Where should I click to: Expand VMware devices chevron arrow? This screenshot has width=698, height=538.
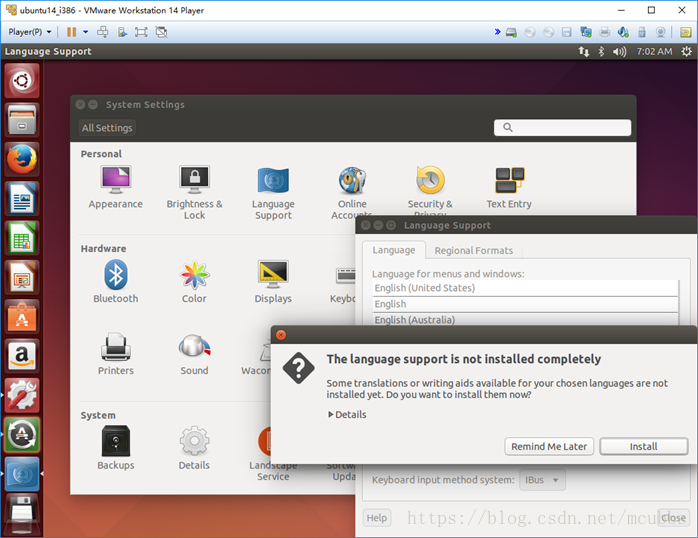(497, 32)
